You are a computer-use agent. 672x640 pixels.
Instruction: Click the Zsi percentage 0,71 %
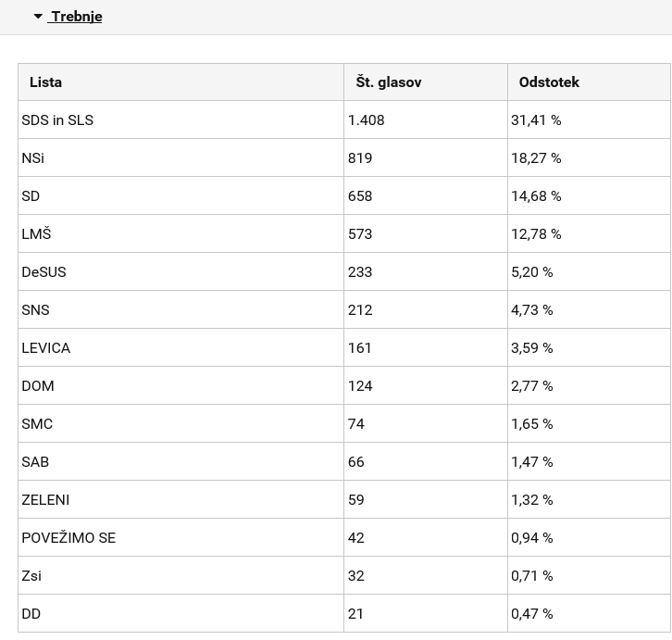(532, 575)
